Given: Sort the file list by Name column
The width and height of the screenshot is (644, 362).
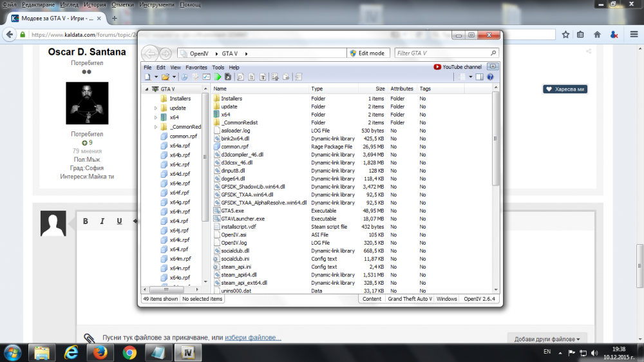Looking at the screenshot, I should (260, 89).
